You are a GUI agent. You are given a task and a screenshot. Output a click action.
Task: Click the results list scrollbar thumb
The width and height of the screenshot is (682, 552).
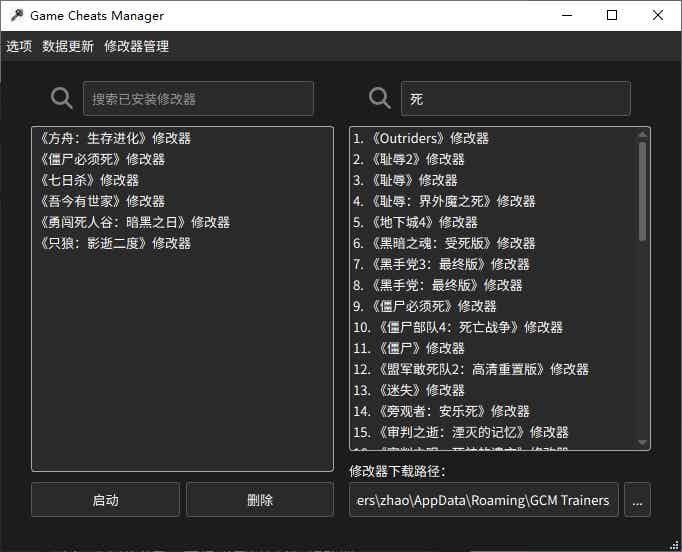[x=642, y=191]
